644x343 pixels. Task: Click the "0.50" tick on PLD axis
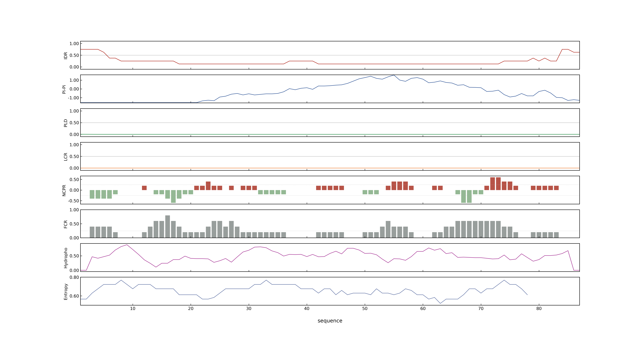coord(74,123)
